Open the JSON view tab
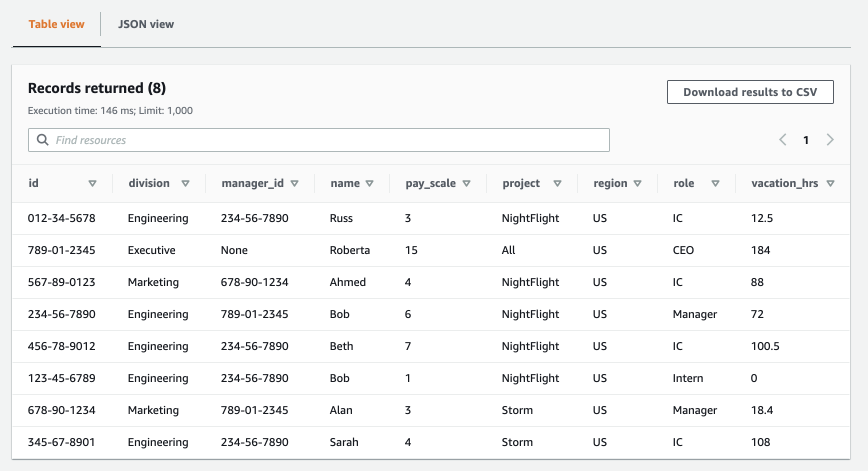The image size is (868, 471). [x=146, y=24]
